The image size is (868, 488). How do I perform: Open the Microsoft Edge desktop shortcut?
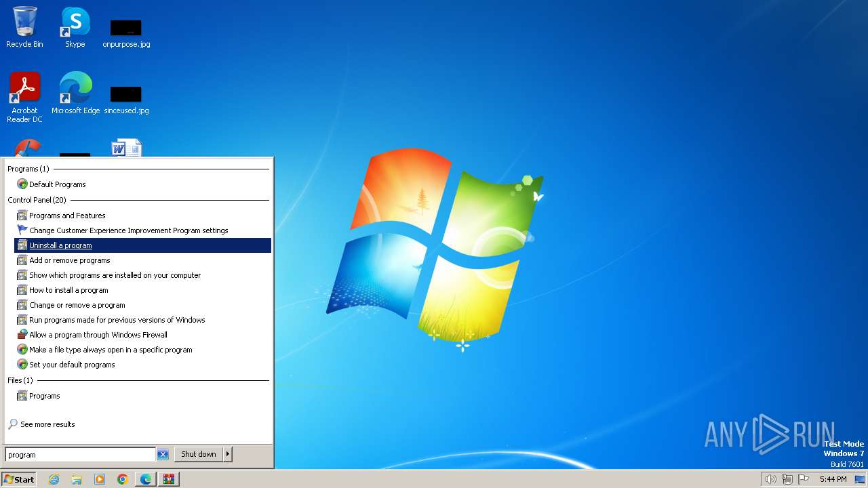(x=75, y=93)
